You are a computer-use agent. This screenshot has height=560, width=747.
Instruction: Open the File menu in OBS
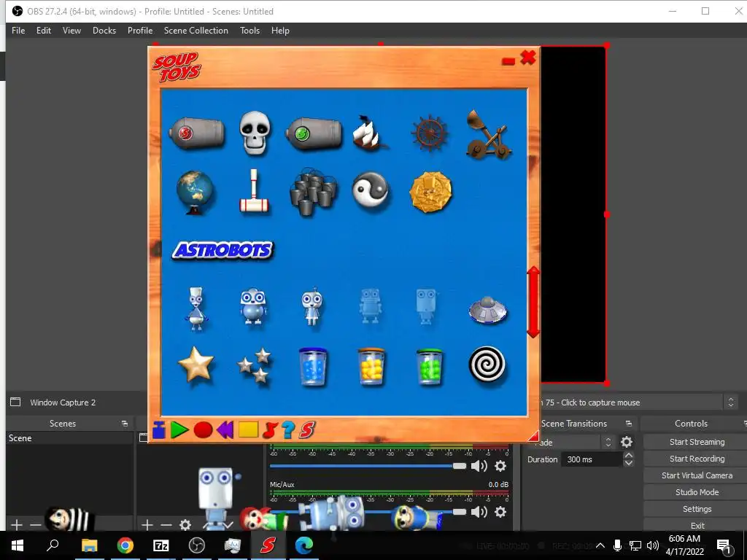pyautogui.click(x=18, y=31)
